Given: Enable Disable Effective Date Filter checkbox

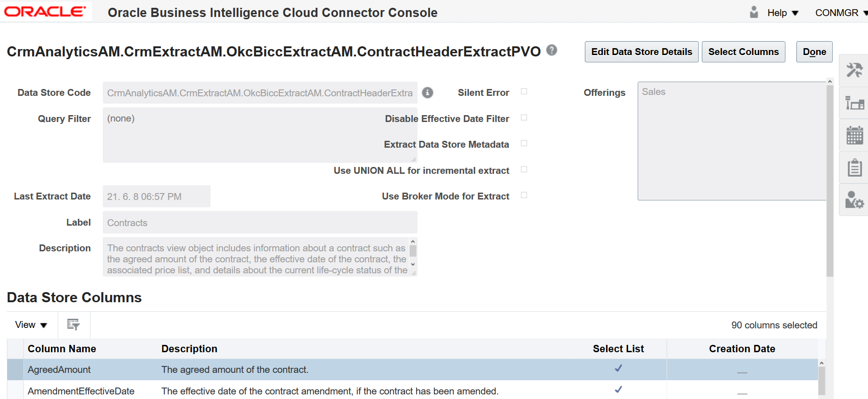Looking at the screenshot, I should tap(524, 118).
